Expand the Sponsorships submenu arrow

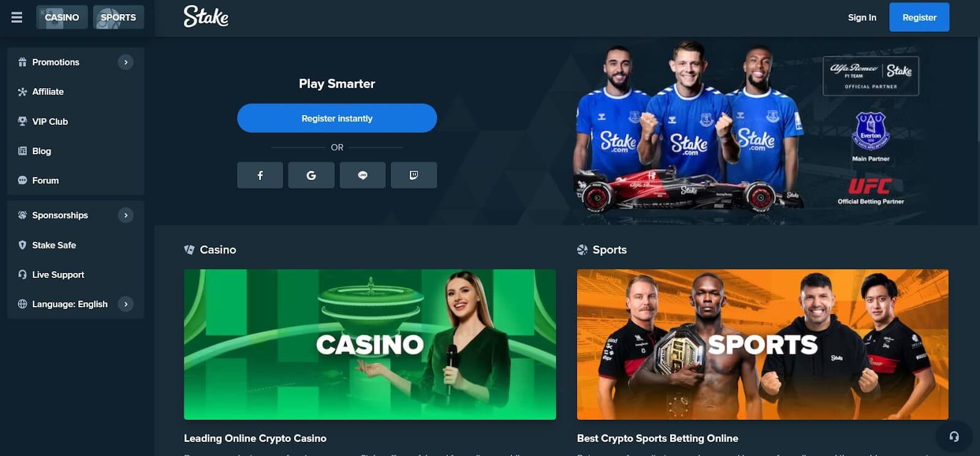126,215
